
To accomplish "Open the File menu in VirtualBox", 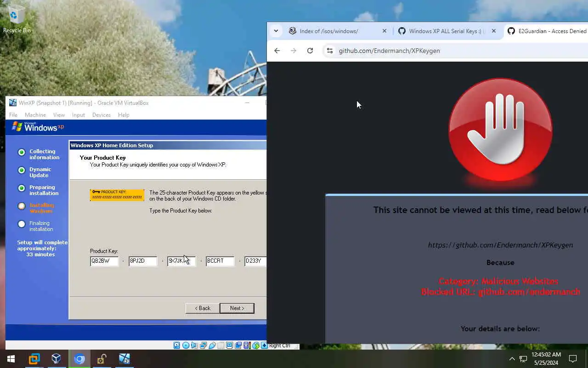I will [x=13, y=115].
